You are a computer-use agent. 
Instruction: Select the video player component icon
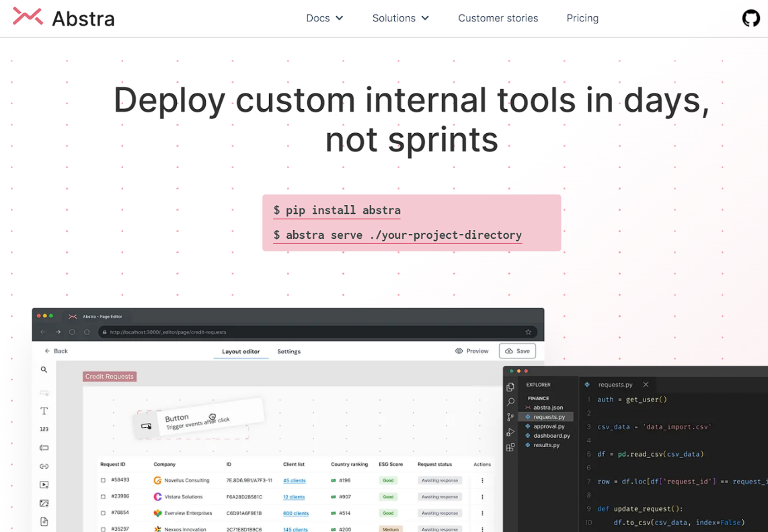(44, 484)
